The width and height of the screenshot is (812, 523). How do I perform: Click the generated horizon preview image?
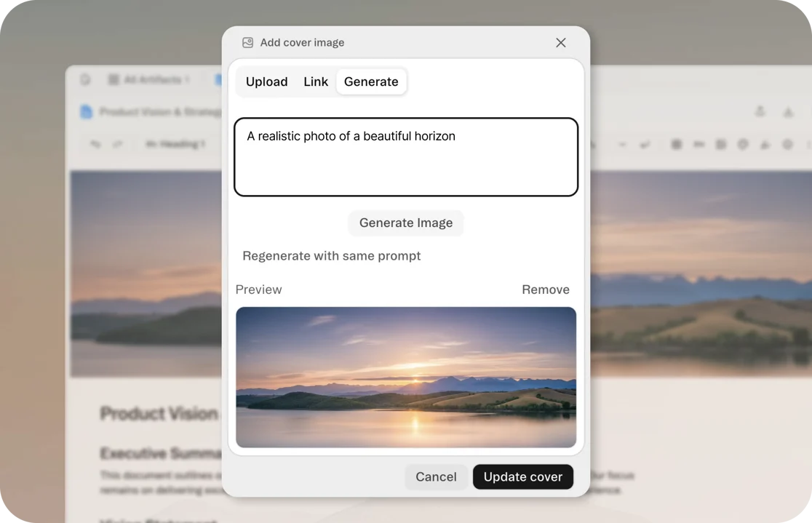[x=406, y=377]
